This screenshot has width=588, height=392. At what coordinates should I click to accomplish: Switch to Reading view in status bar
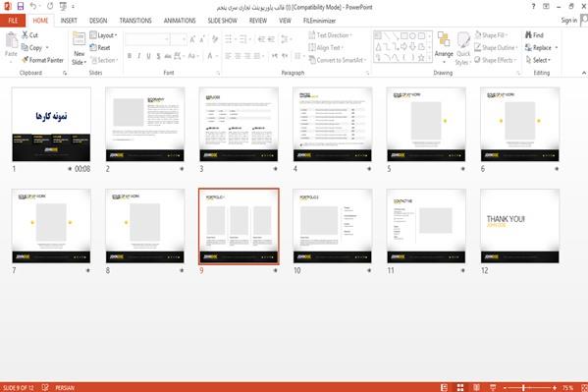[x=476, y=387]
